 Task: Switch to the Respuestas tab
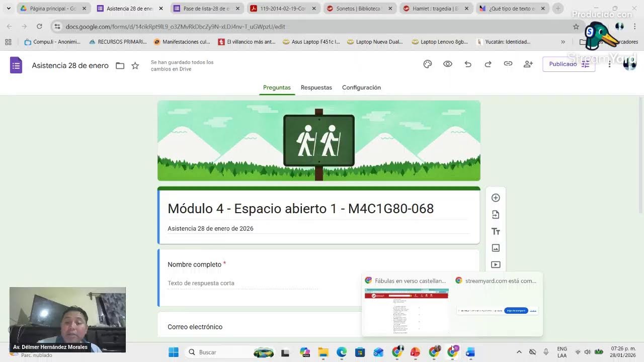(x=316, y=87)
